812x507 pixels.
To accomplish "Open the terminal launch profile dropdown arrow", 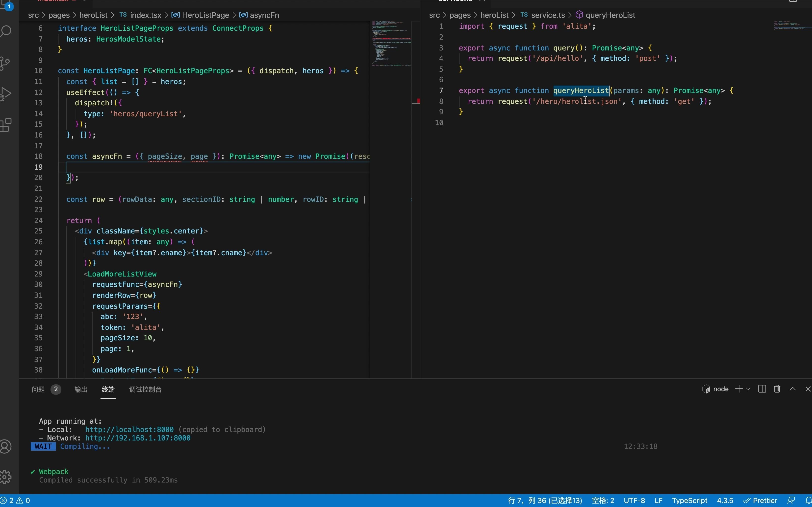I will pos(748,389).
